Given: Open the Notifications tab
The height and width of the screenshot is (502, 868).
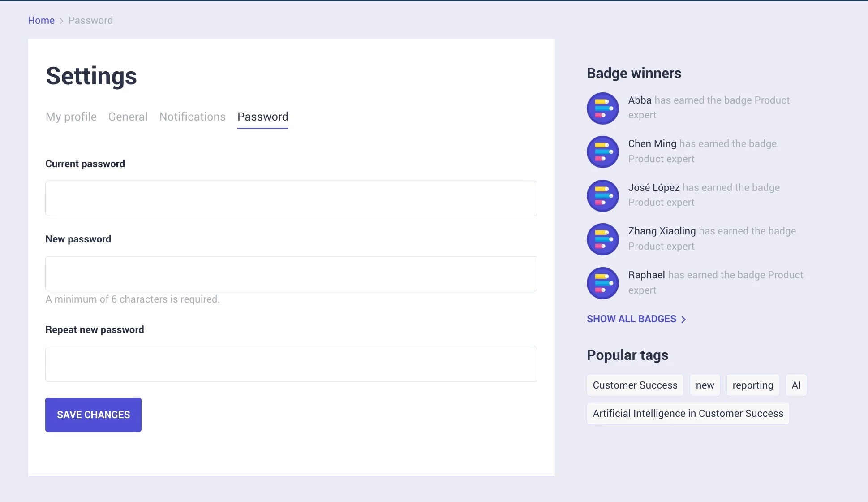Looking at the screenshot, I should pos(193,117).
